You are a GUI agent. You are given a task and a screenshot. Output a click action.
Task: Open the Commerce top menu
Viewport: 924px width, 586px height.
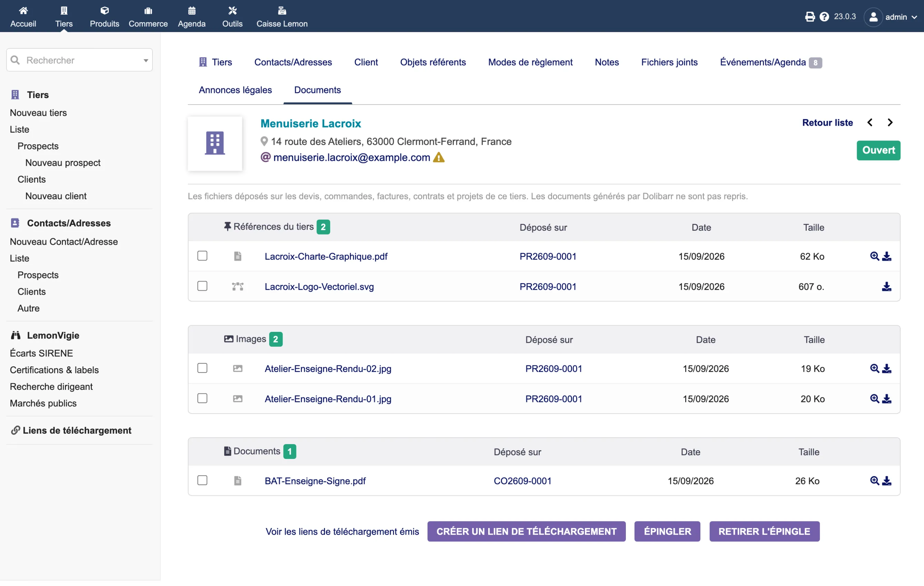148,17
